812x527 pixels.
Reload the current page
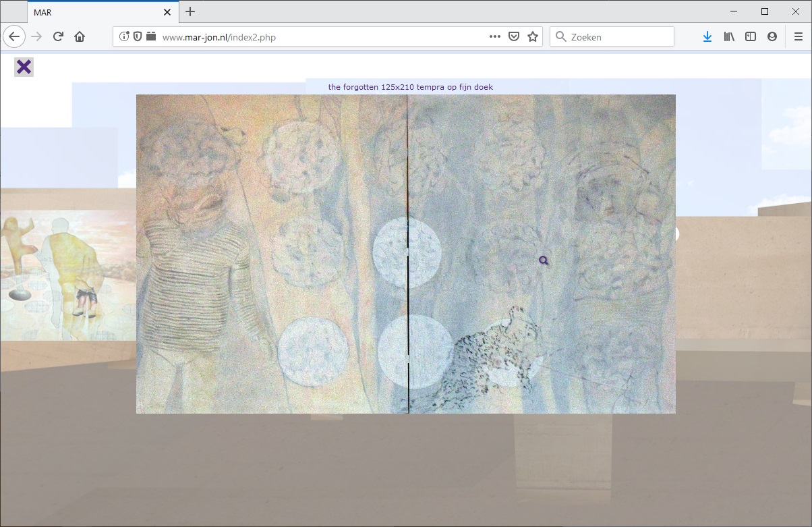click(x=58, y=37)
